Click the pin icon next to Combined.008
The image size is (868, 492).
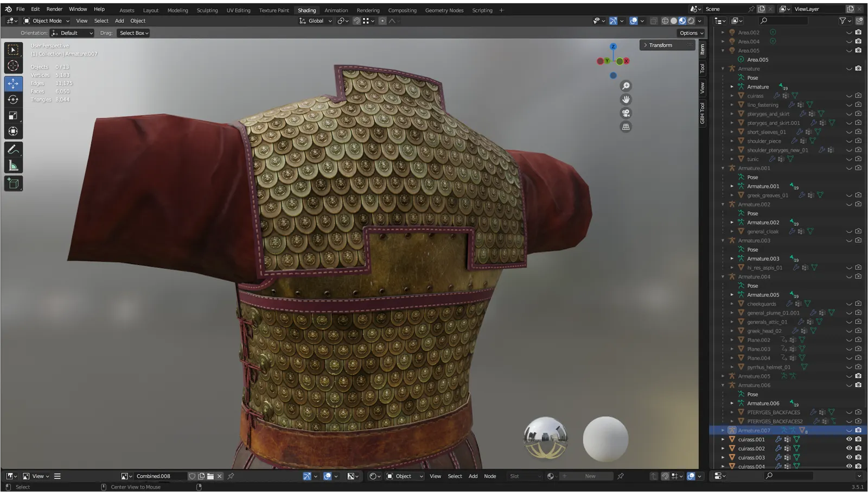pyautogui.click(x=231, y=476)
